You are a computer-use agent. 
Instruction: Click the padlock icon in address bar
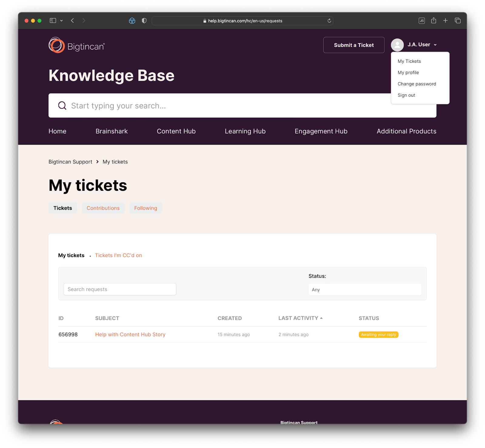(205, 21)
